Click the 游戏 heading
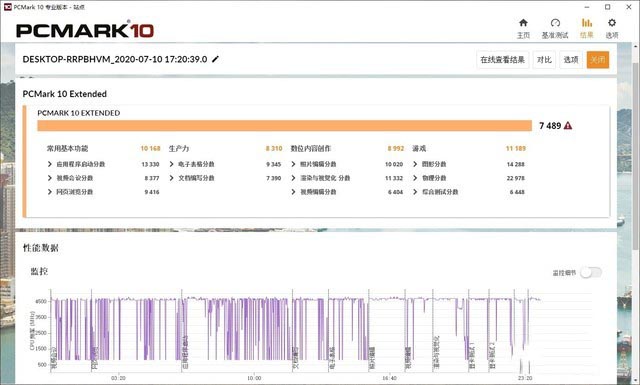 [419, 149]
